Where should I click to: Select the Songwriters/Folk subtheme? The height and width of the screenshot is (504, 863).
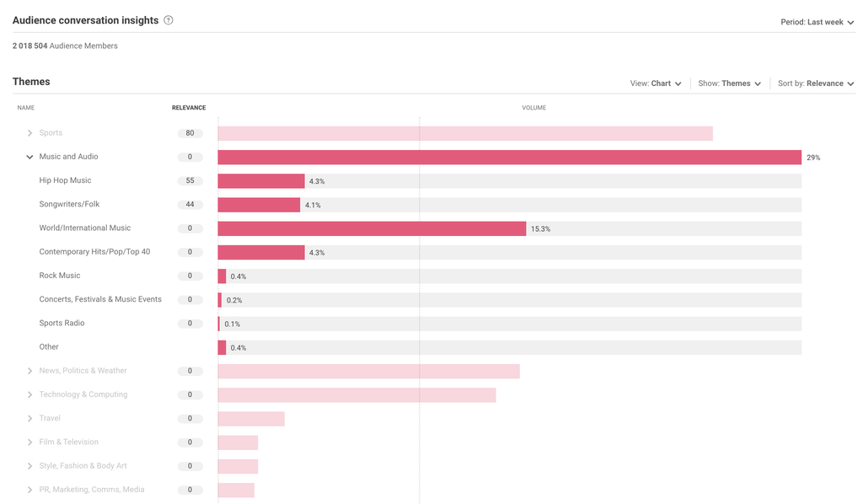(x=69, y=204)
